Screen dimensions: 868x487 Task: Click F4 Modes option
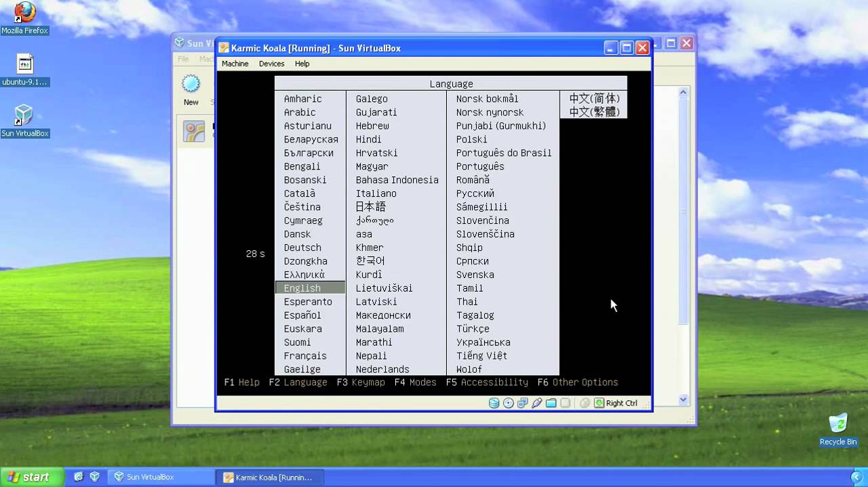[415, 383]
